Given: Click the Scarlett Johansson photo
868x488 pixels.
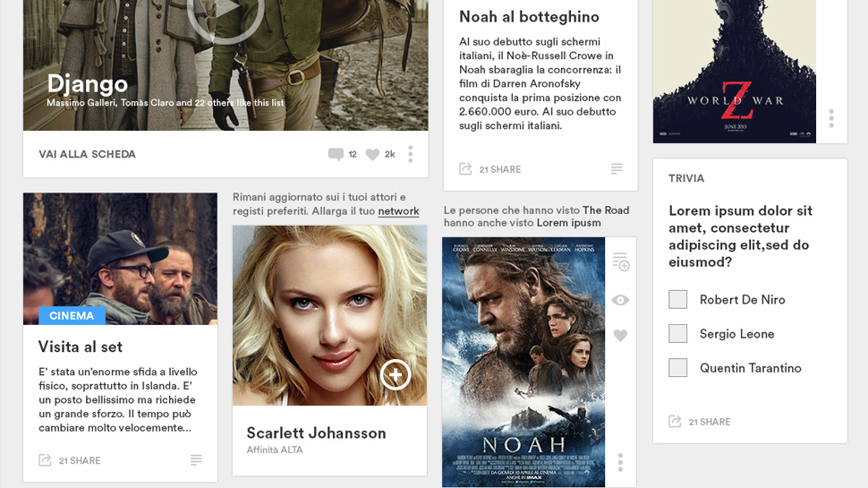Looking at the screenshot, I should pyautogui.click(x=329, y=315).
